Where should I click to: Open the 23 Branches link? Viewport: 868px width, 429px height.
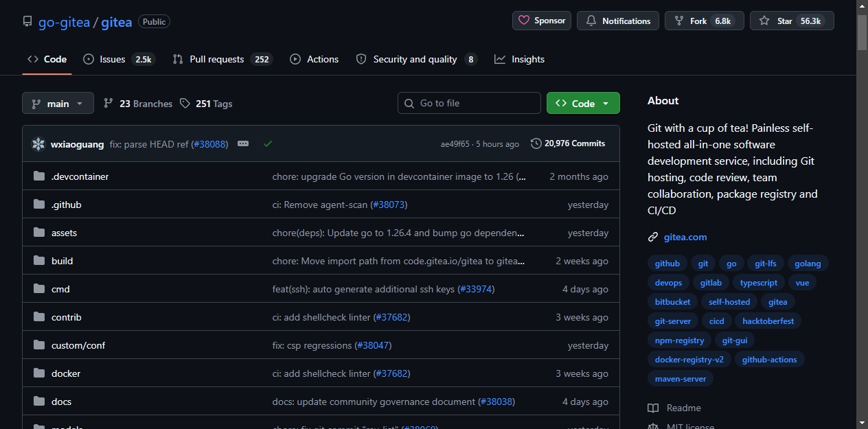pyautogui.click(x=138, y=104)
